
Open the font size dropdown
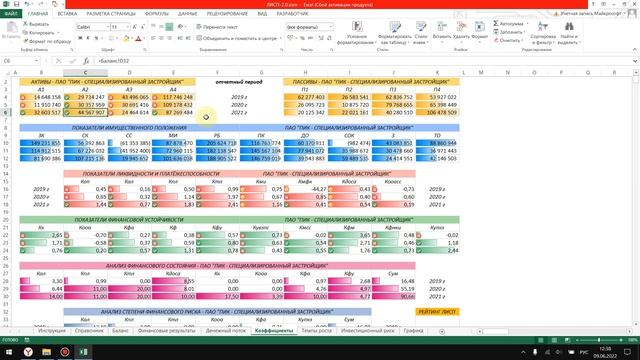pyautogui.click(x=128, y=27)
